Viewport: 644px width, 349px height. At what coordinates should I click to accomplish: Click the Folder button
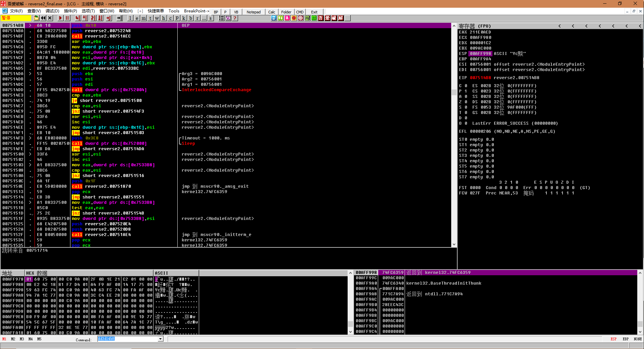286,12
